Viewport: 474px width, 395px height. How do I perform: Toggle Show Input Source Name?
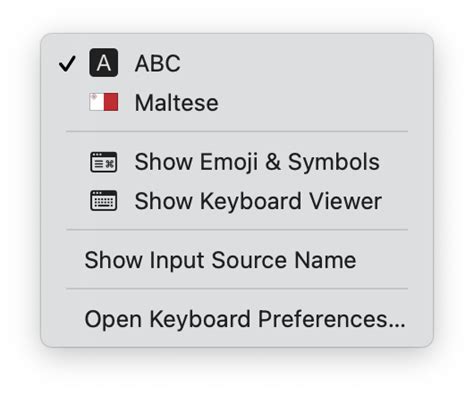pos(237,260)
